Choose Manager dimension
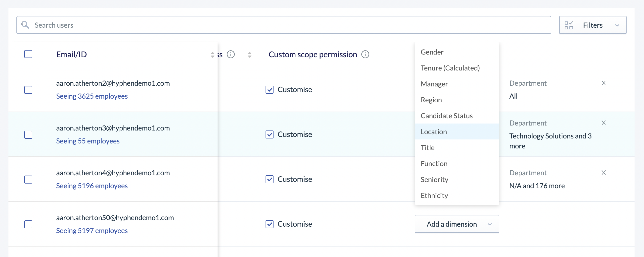Screen dimensions: 644x257 [x=457, y=84]
